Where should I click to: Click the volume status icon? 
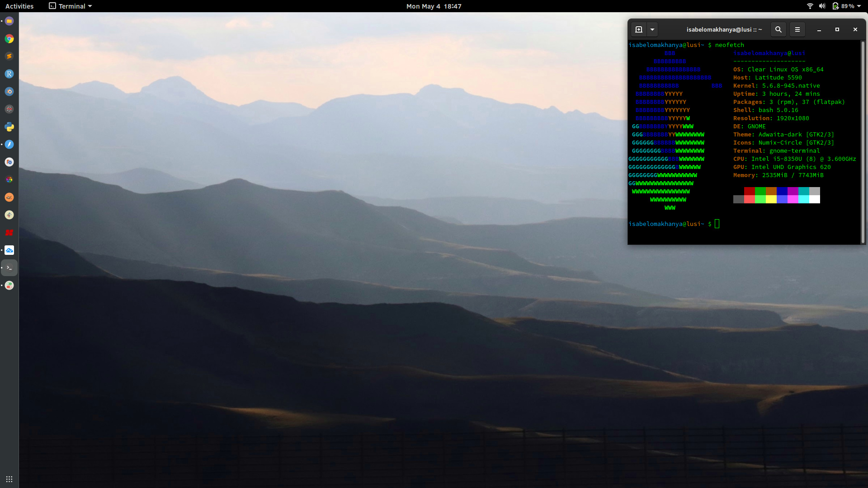pos(822,6)
